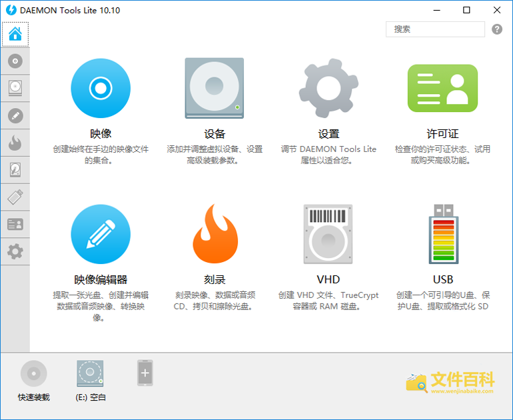This screenshot has width=513, height=420.
Task: Click the (E:) 空白 label
Action: 91,397
